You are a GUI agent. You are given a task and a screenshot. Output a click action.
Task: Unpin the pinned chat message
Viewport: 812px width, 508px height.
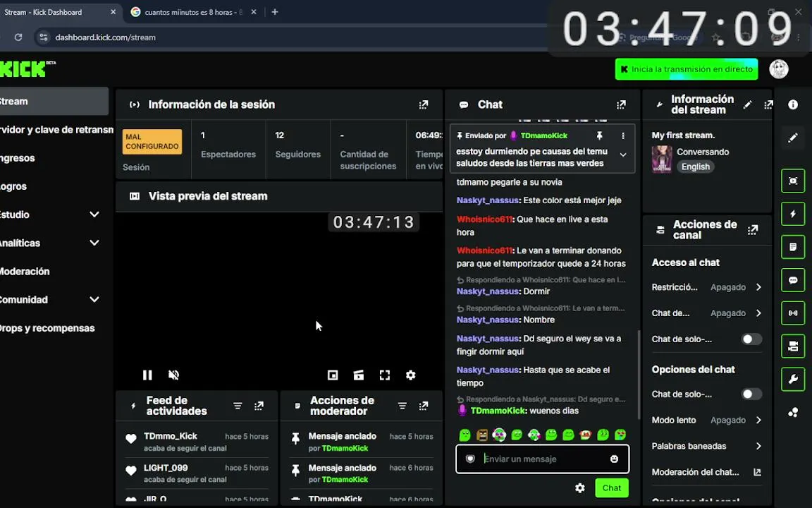pyautogui.click(x=599, y=135)
